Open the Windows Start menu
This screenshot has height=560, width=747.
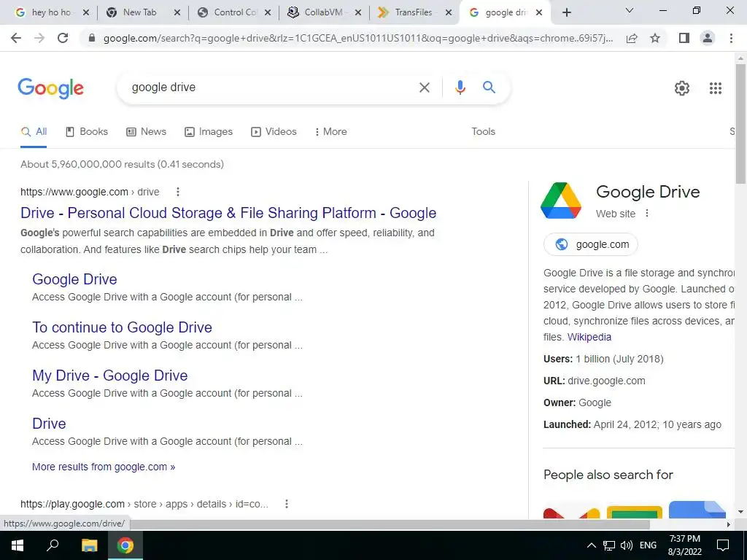[x=18, y=545]
